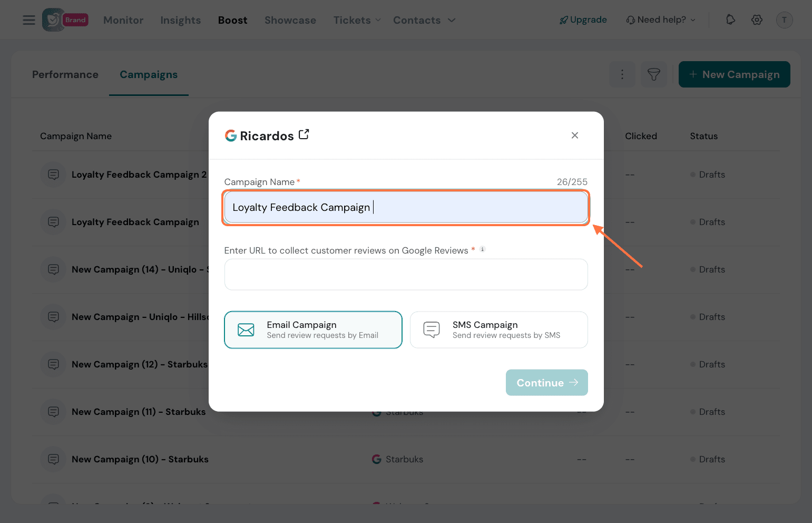
Task: Expand the Tickets dropdown
Action: point(356,20)
